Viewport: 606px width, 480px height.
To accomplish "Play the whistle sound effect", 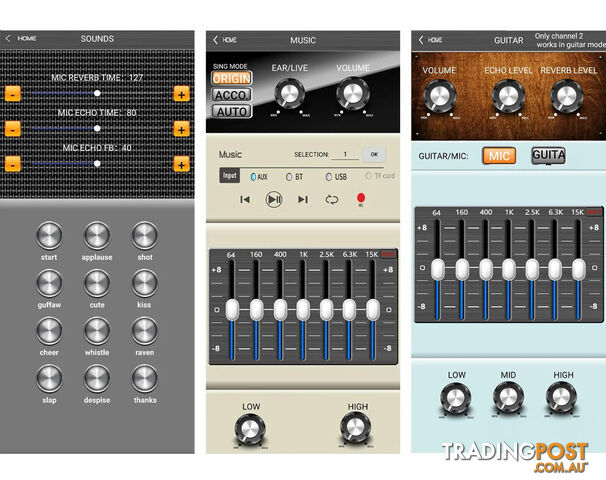I will (97, 331).
